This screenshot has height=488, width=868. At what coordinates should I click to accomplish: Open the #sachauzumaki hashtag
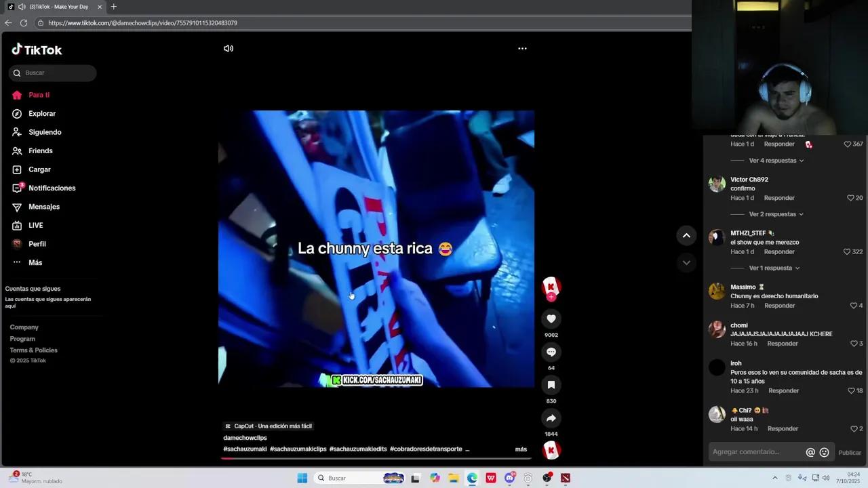coord(245,449)
